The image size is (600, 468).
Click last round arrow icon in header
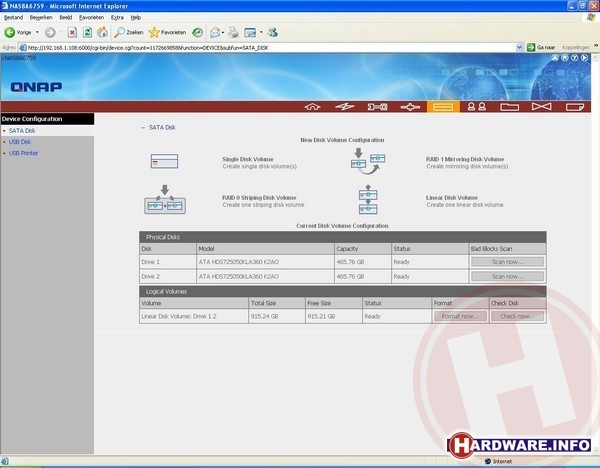(584, 58)
